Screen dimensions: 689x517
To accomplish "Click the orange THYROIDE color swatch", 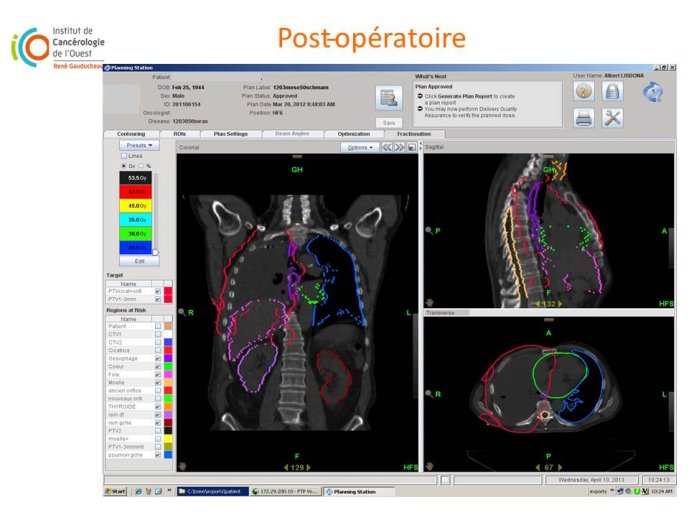I will click(168, 407).
